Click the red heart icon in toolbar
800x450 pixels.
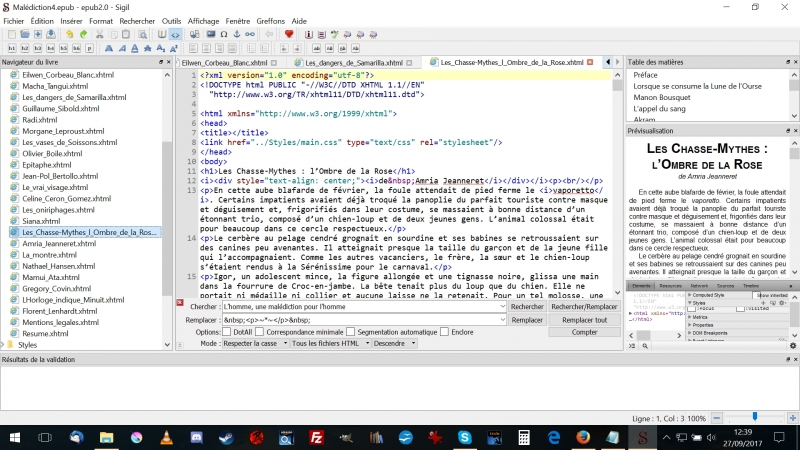[x=289, y=34]
